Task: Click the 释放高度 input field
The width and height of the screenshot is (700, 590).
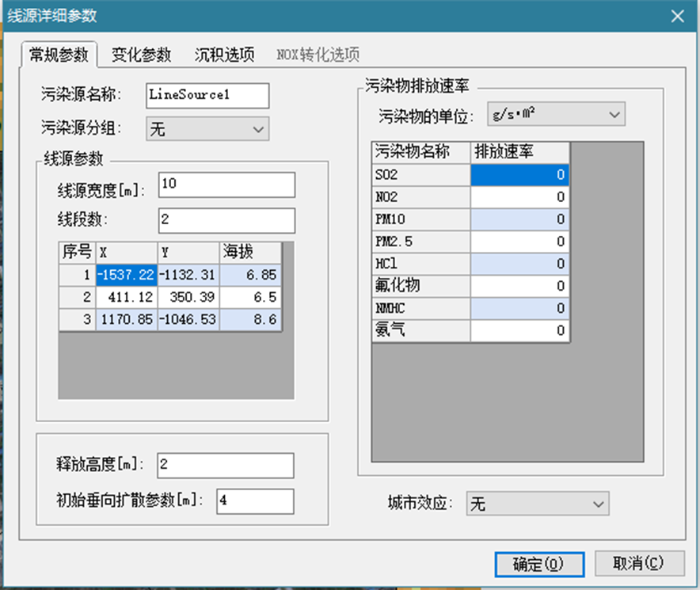Action: click(x=225, y=466)
